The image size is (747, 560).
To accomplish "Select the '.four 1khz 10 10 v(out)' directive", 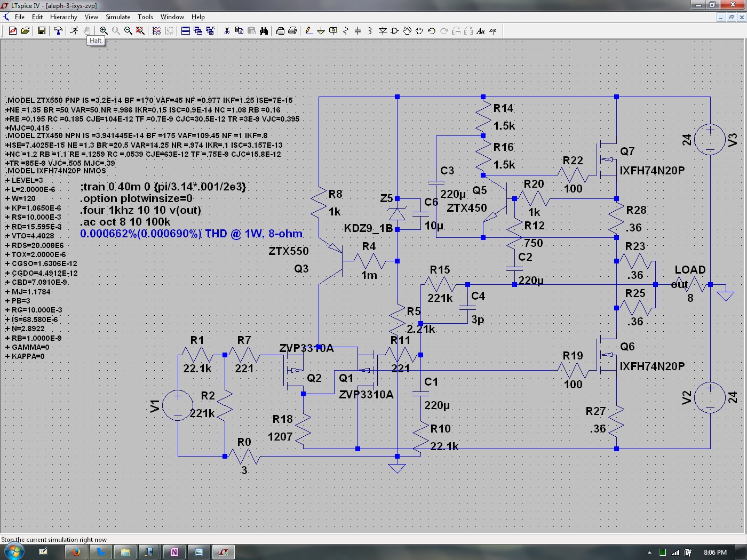I will tap(141, 210).
